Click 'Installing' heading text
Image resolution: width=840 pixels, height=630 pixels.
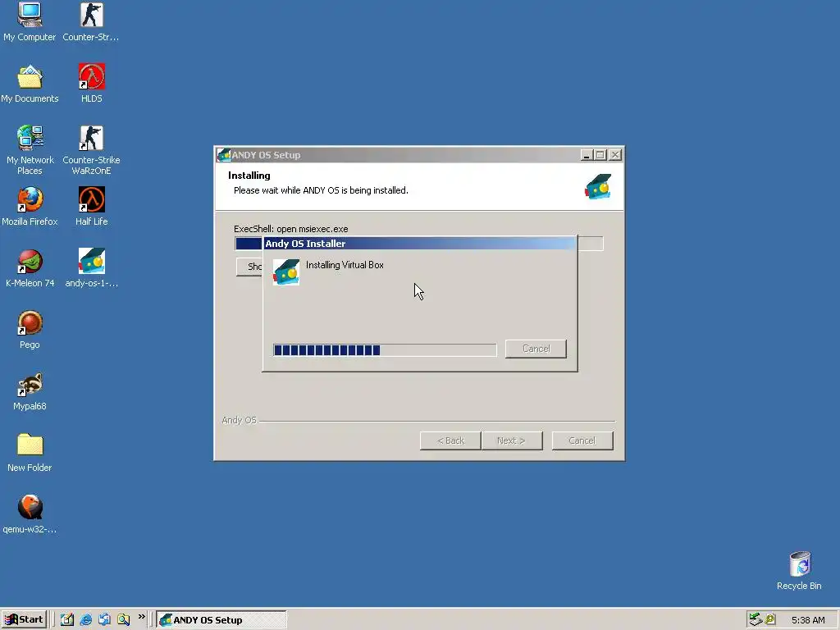coord(249,176)
